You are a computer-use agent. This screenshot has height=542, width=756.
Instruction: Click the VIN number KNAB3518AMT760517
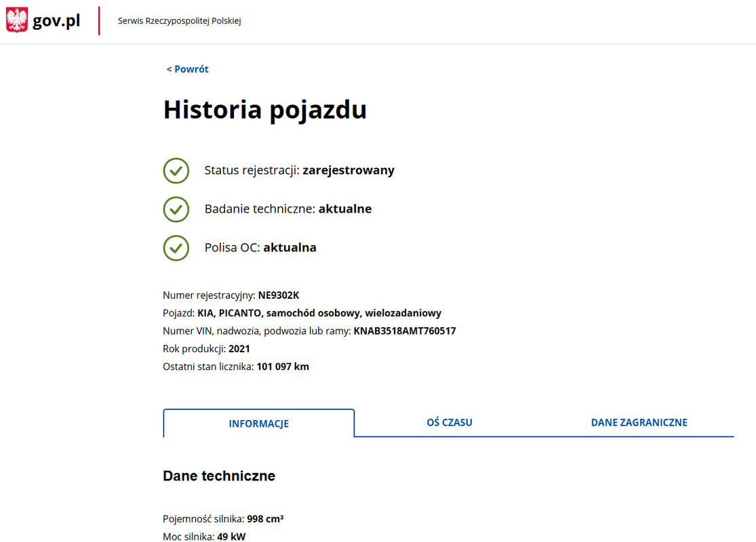coord(404,331)
